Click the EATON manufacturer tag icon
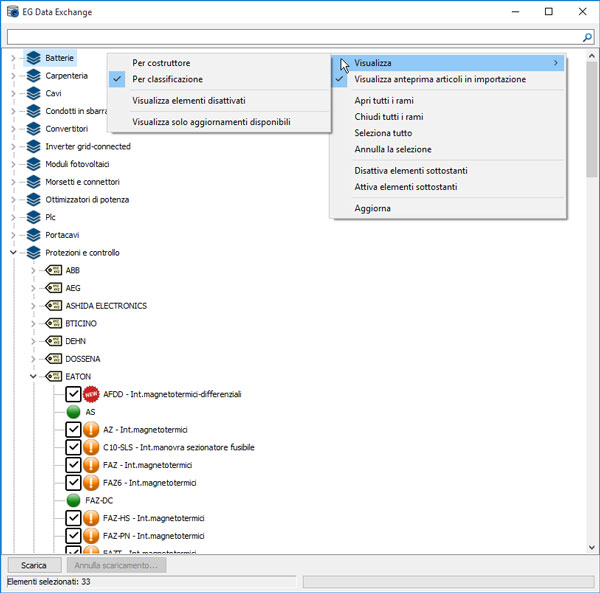Image resolution: width=600 pixels, height=593 pixels. pyautogui.click(x=54, y=376)
